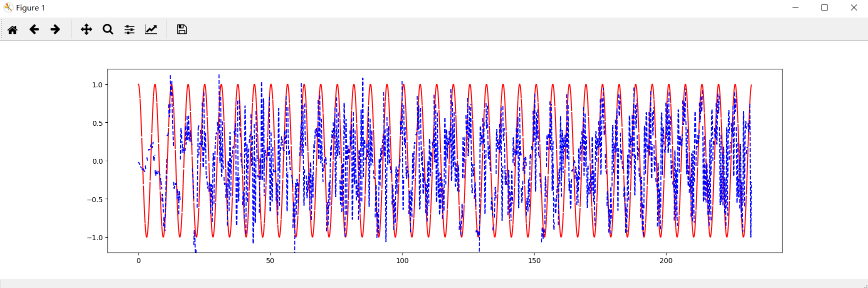Save the figure to file
868x288 pixels.
click(x=182, y=29)
